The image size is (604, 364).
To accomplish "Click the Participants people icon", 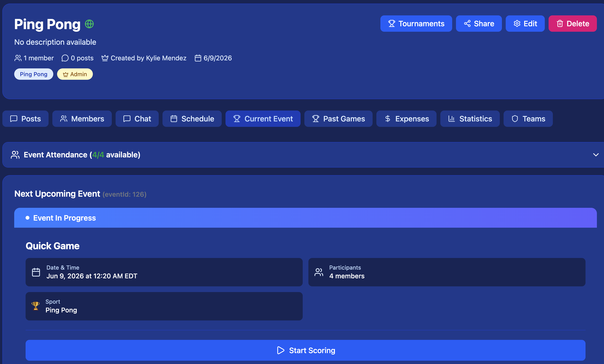I will click(x=319, y=272).
